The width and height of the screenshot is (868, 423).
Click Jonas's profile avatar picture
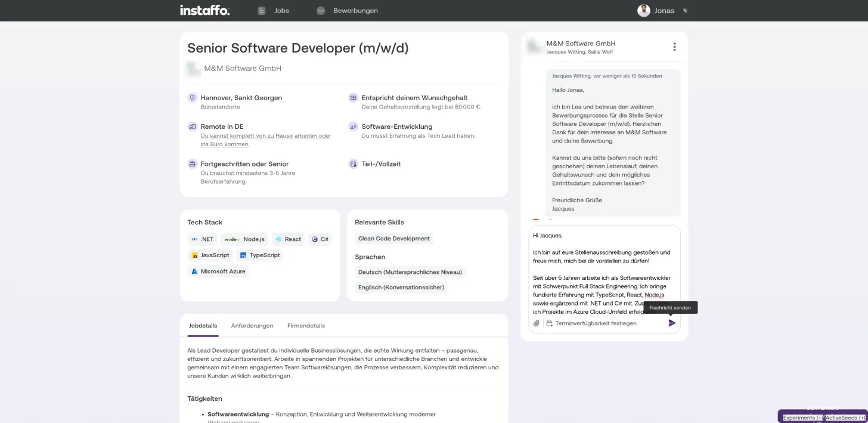643,11
